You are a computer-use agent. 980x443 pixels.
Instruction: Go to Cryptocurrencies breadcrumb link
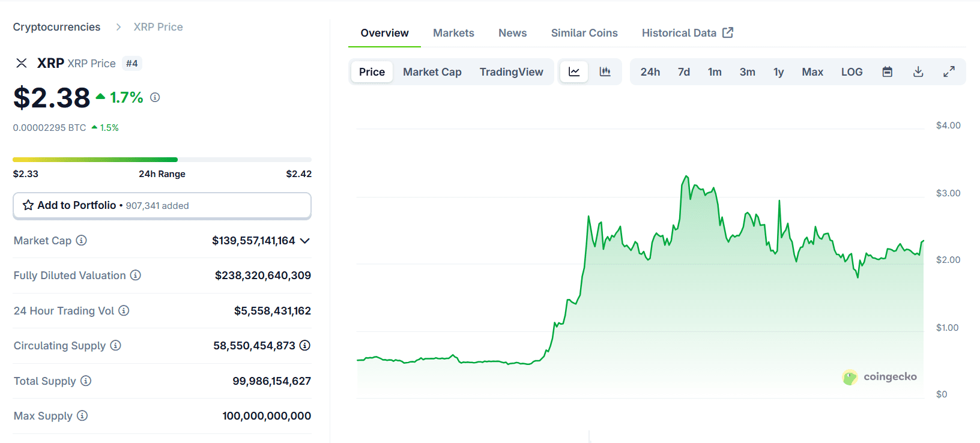(56, 27)
